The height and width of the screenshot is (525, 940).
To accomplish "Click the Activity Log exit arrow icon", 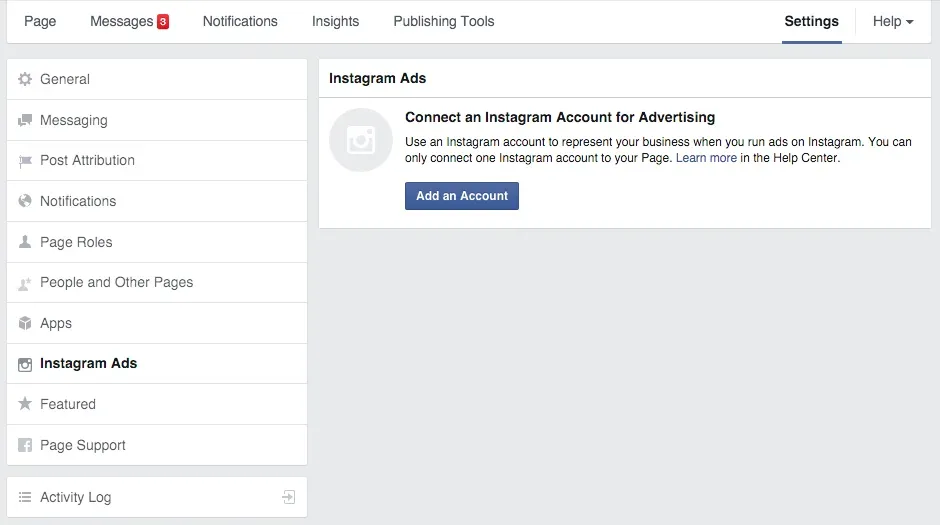I will click(x=288, y=497).
